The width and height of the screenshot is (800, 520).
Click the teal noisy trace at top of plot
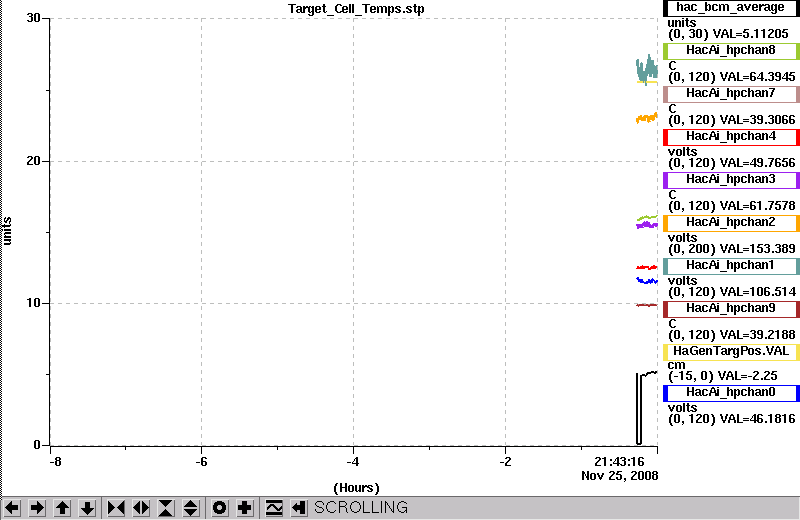[x=647, y=70]
